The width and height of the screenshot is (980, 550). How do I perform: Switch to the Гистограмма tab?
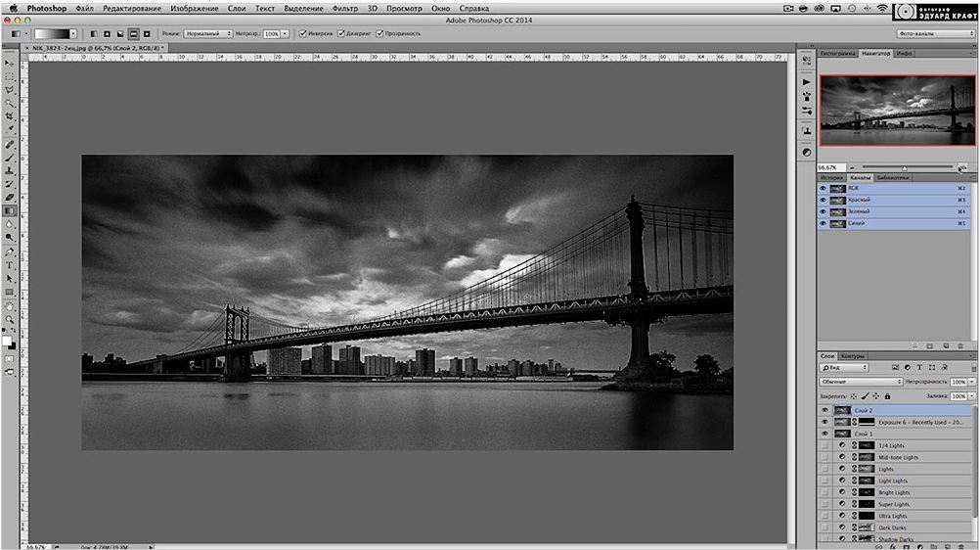[837, 53]
